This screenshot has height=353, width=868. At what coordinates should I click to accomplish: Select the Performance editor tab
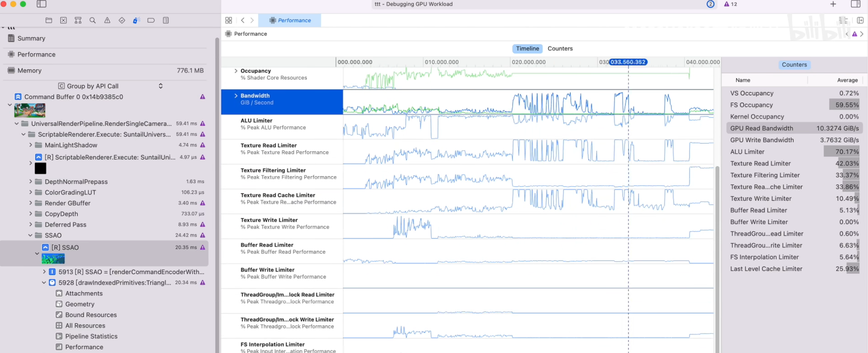[290, 20]
